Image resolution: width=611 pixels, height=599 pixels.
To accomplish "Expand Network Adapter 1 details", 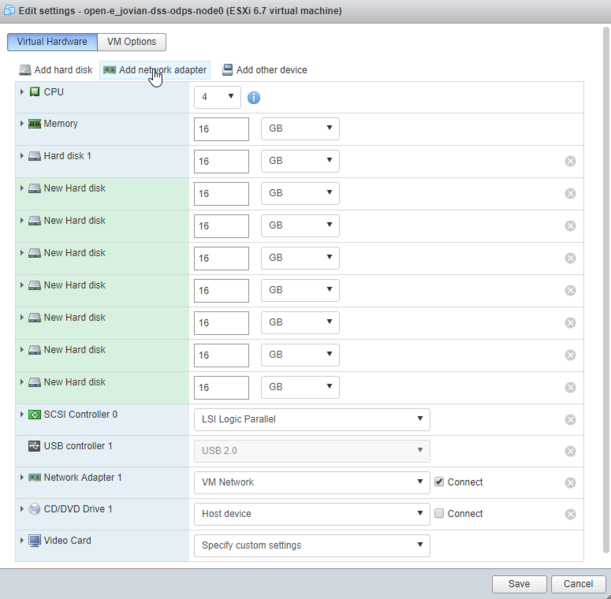I will (x=22, y=477).
